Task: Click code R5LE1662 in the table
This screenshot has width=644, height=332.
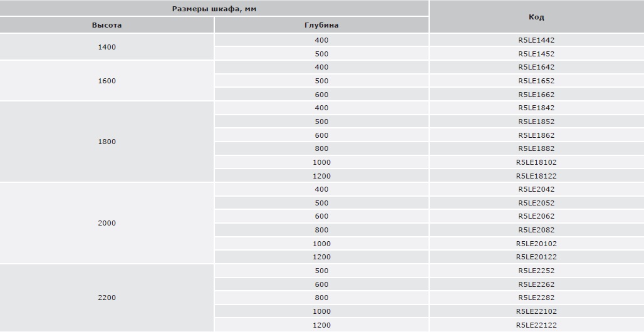Action: (536, 95)
